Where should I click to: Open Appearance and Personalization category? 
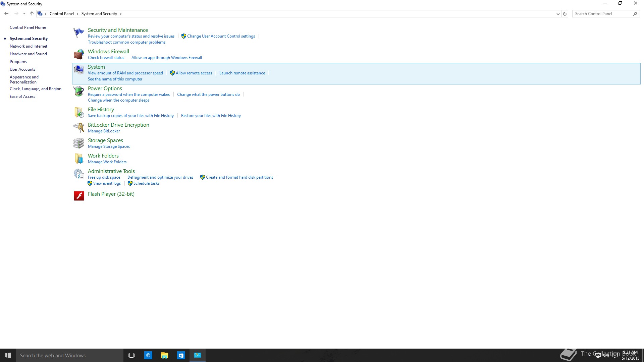[x=24, y=79]
